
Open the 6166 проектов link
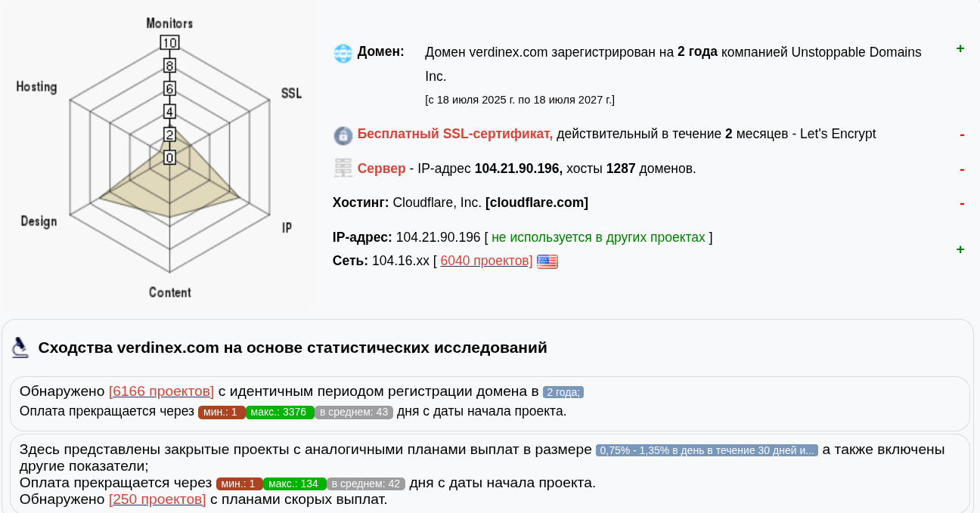[162, 391]
